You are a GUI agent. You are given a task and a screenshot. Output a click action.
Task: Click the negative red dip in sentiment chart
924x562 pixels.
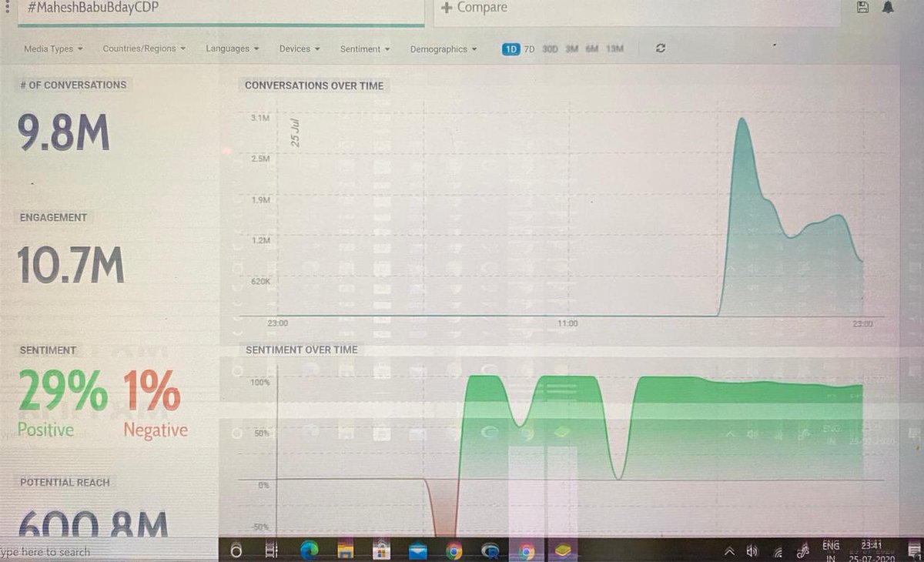445,510
